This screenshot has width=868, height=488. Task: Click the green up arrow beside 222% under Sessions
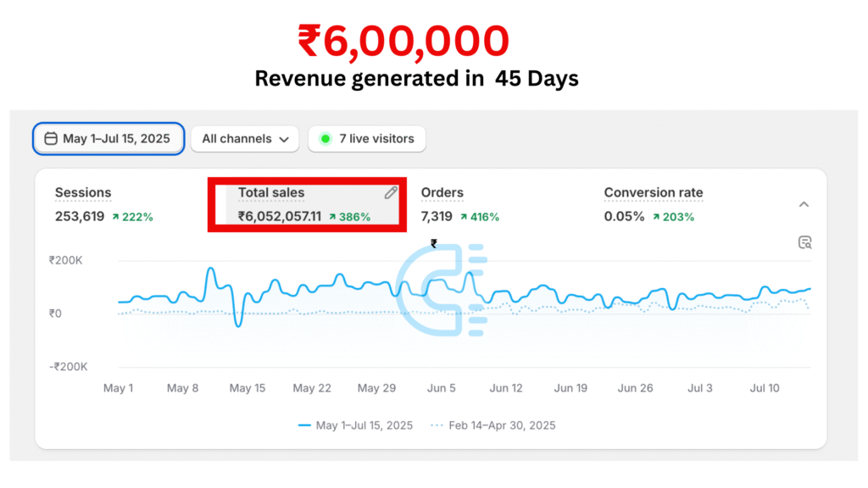coord(114,217)
